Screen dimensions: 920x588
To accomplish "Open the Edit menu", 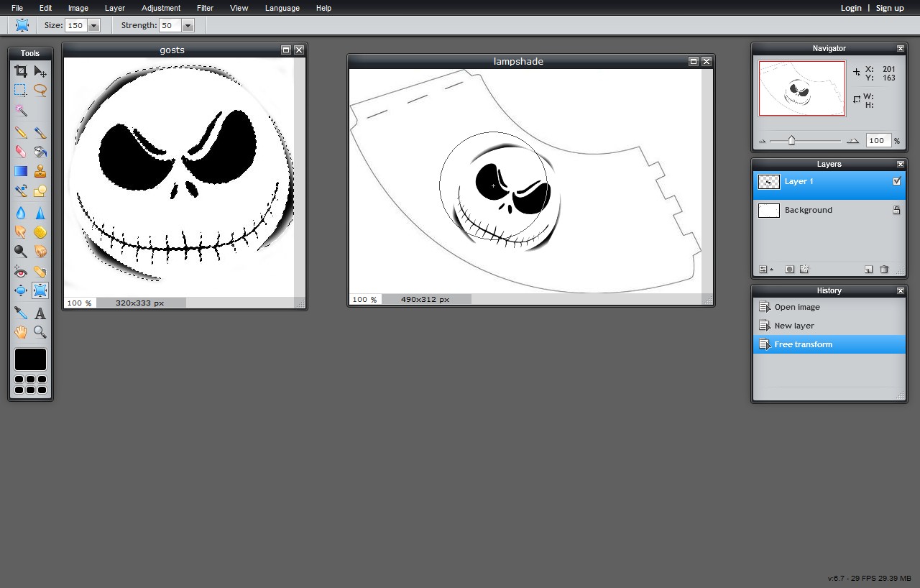I will coord(45,8).
